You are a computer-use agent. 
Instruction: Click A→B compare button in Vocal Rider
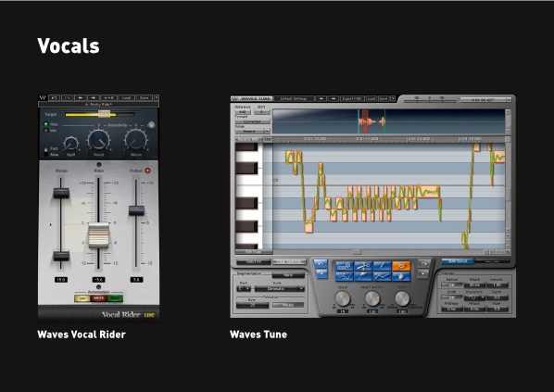pos(108,97)
